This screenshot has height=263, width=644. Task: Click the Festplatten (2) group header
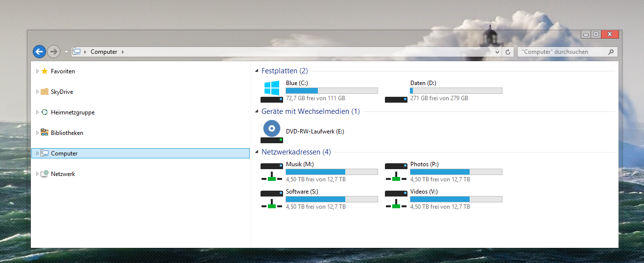285,71
